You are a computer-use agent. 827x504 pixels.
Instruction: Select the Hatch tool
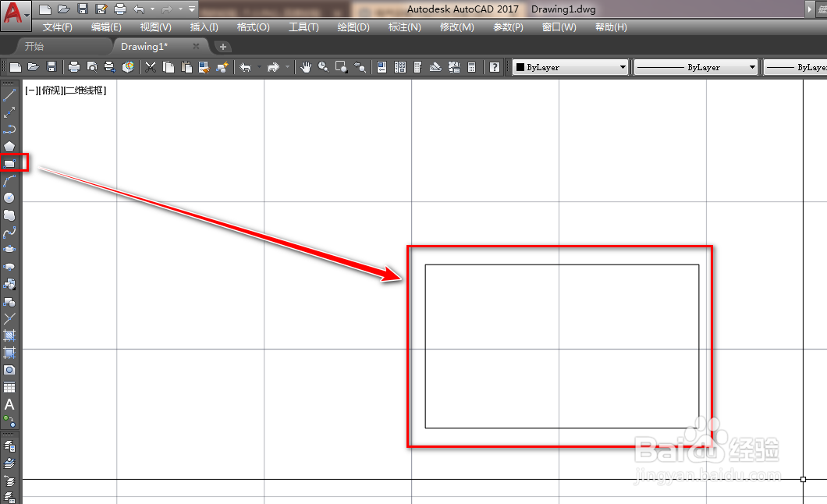tap(9, 335)
